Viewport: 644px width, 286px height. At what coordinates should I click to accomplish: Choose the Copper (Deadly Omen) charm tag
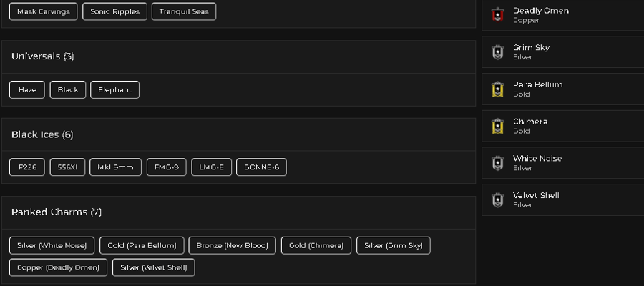click(58, 267)
